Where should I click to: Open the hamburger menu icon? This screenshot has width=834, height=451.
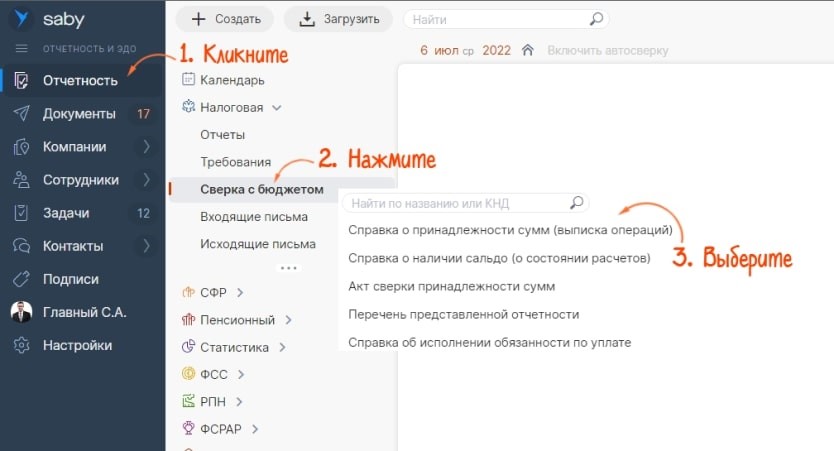click(x=21, y=49)
